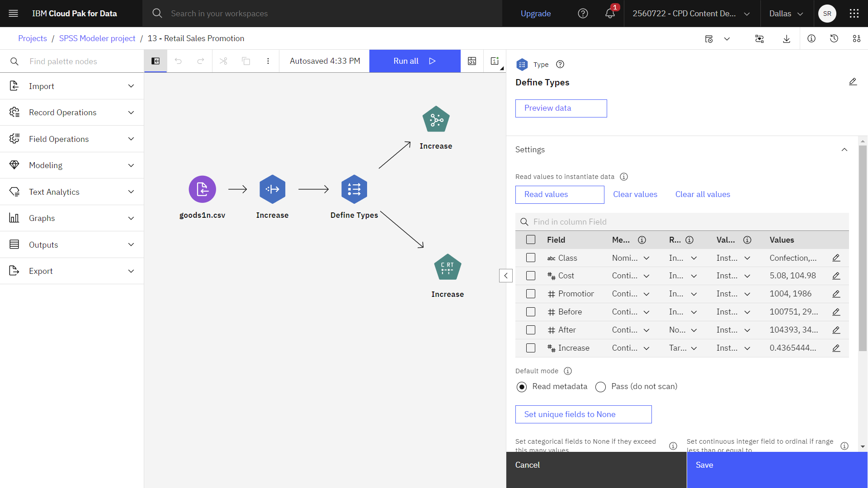
Task: Edit values for the Cost field
Action: (x=836, y=276)
